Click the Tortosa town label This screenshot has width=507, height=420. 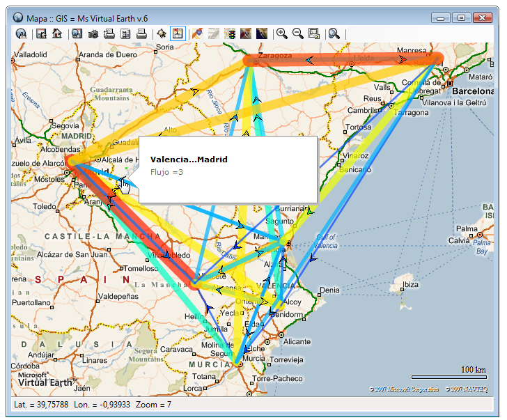358,127
